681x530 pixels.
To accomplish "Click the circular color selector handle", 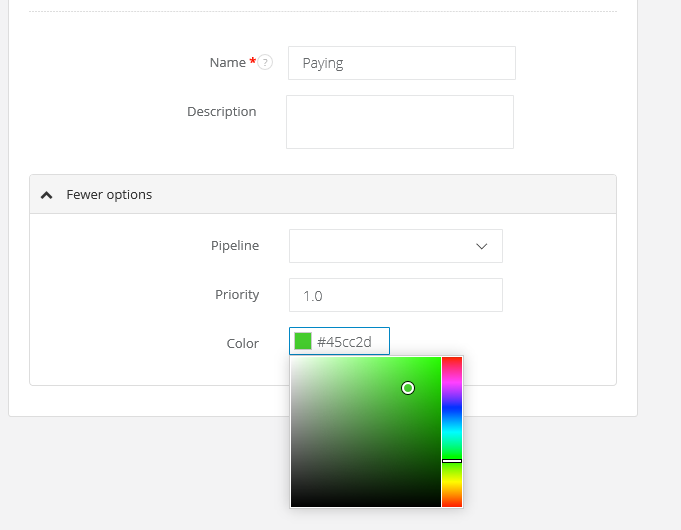I will (x=408, y=388).
